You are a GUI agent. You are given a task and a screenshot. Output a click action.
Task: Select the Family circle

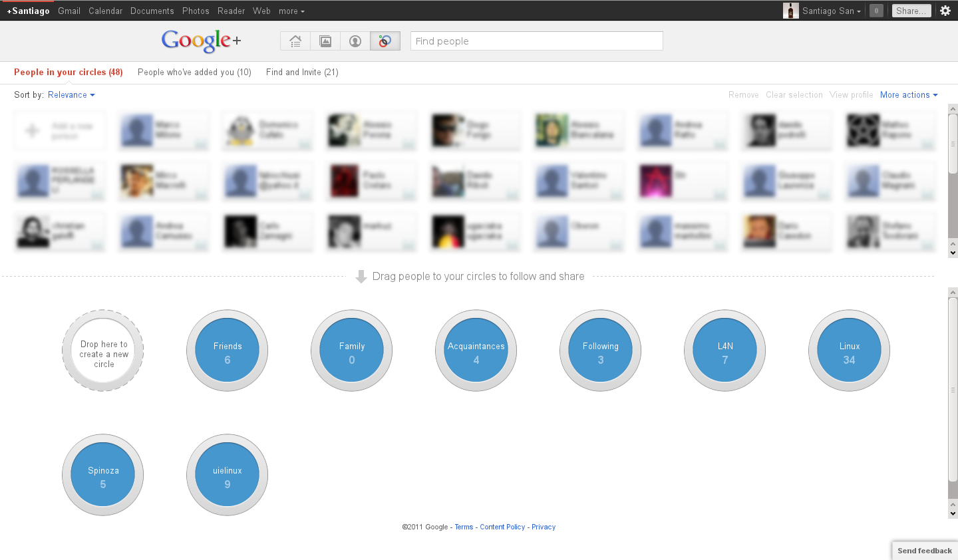(352, 350)
